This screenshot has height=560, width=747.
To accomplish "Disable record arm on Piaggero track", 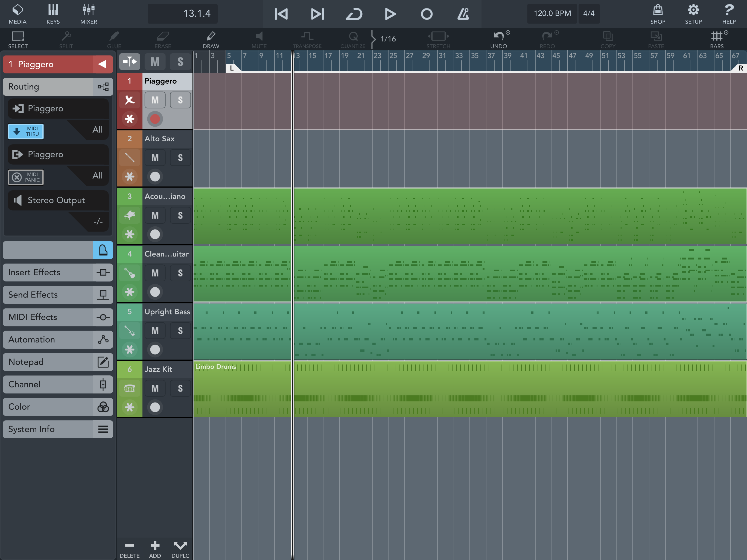I will click(155, 119).
